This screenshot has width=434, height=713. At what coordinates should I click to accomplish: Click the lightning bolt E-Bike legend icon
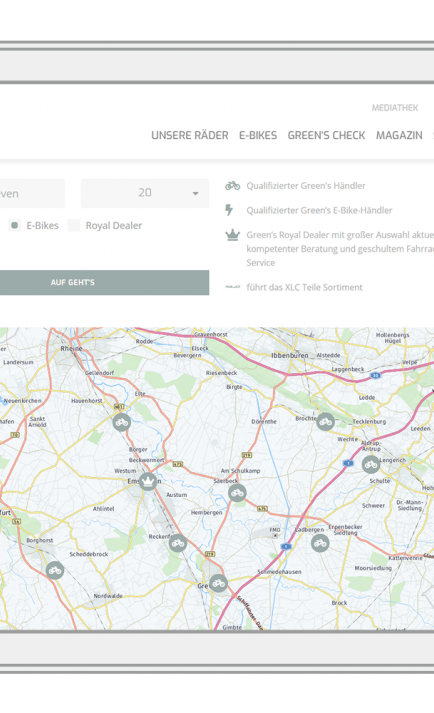point(229,210)
